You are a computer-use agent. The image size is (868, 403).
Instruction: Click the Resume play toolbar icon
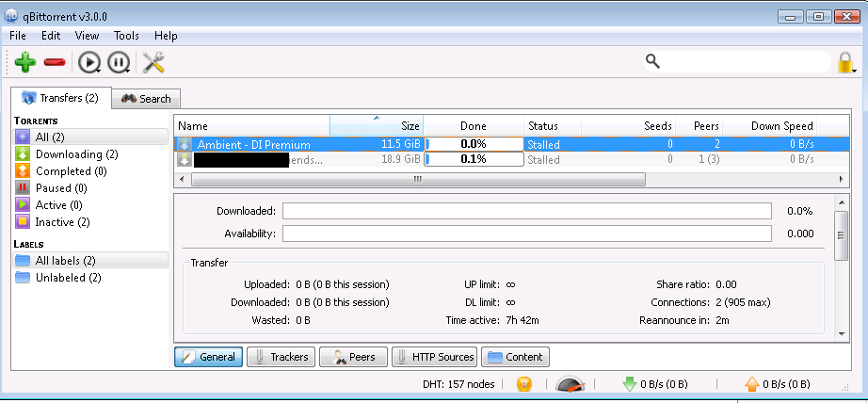[88, 62]
